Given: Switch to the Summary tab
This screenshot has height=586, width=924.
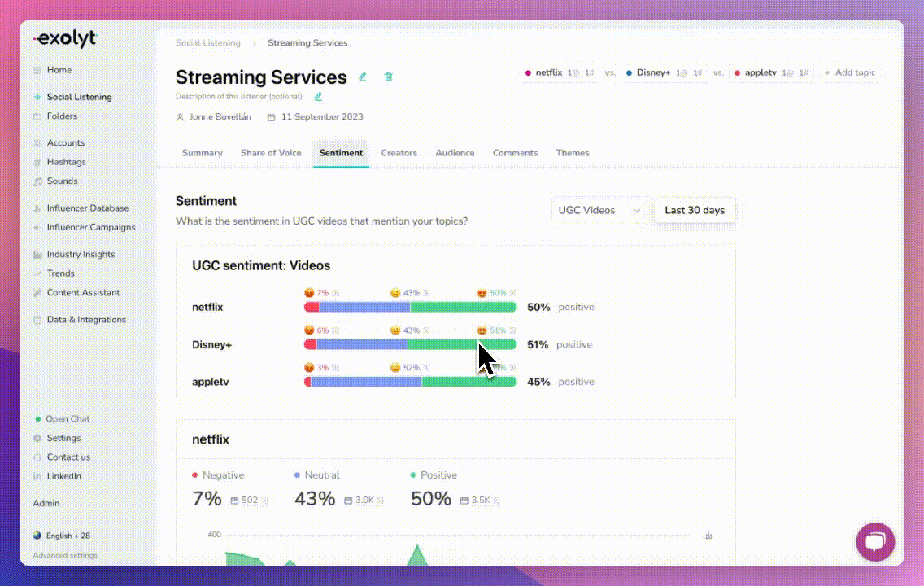Looking at the screenshot, I should click(202, 153).
